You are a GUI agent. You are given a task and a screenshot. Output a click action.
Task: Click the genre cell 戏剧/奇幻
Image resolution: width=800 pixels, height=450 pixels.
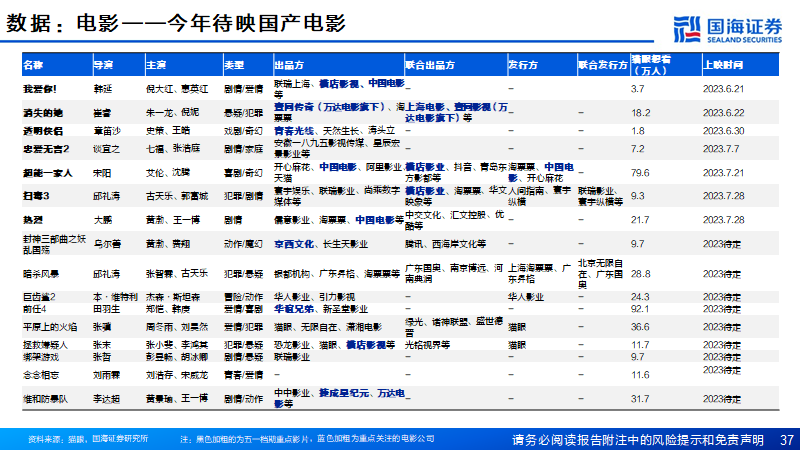[243, 131]
